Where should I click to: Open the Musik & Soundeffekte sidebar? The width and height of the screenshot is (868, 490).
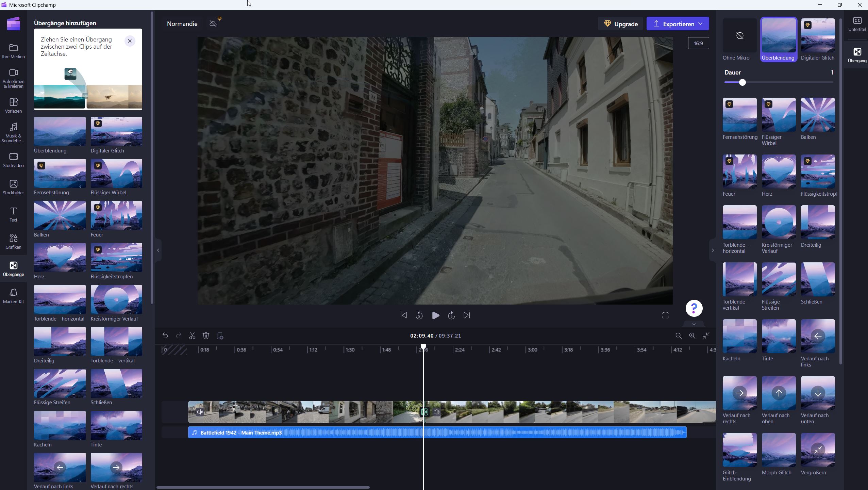tap(13, 132)
